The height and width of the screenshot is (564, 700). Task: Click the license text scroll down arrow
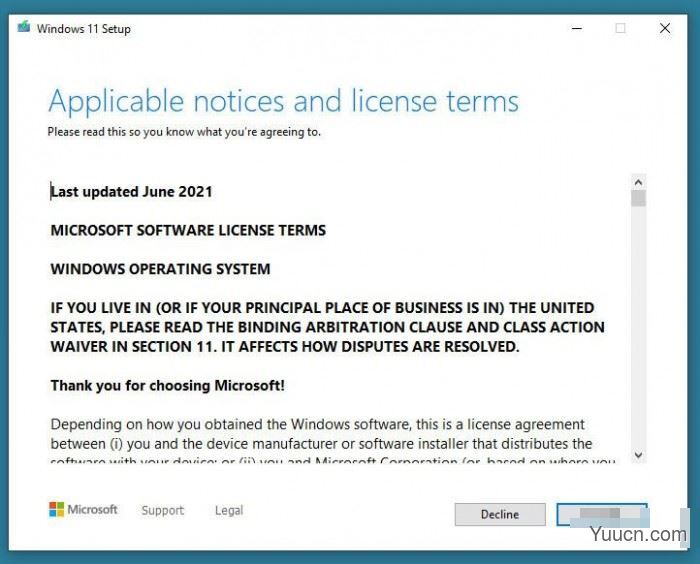(x=638, y=455)
